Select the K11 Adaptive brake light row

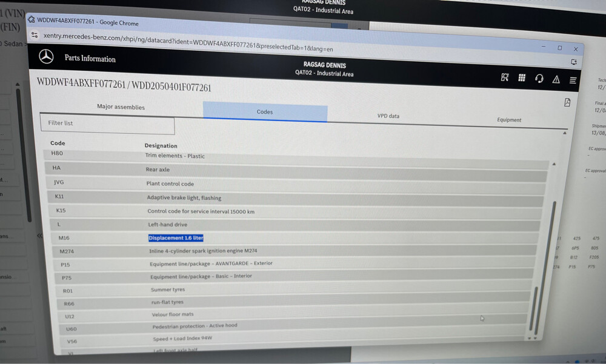pyautogui.click(x=296, y=198)
